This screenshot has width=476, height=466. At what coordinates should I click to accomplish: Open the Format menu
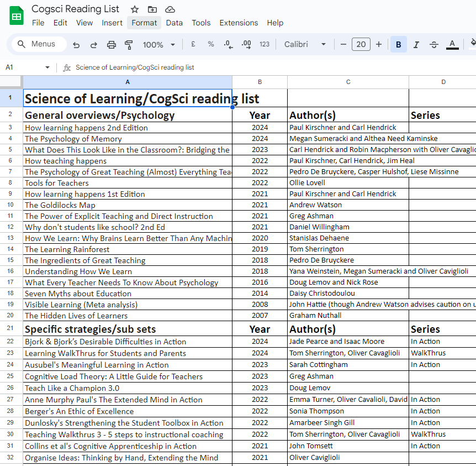[x=144, y=23]
